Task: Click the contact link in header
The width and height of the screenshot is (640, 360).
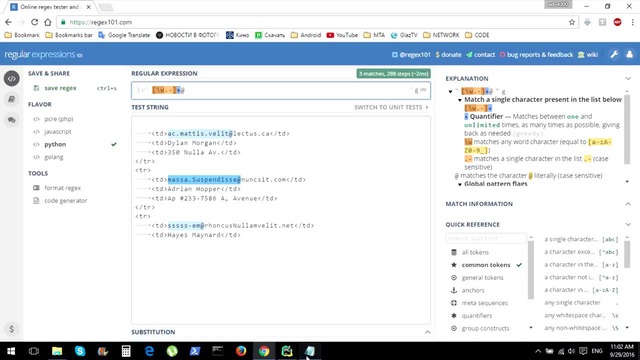Action: tap(480, 54)
